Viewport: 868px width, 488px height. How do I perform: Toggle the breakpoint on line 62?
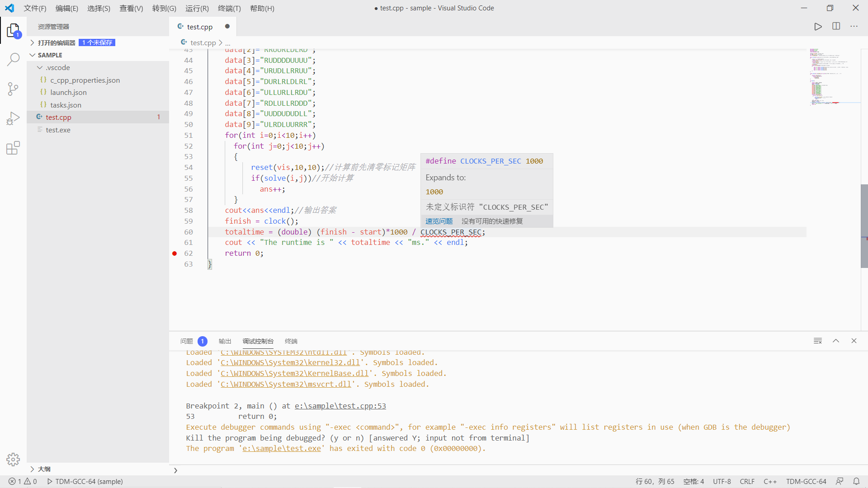click(x=175, y=253)
